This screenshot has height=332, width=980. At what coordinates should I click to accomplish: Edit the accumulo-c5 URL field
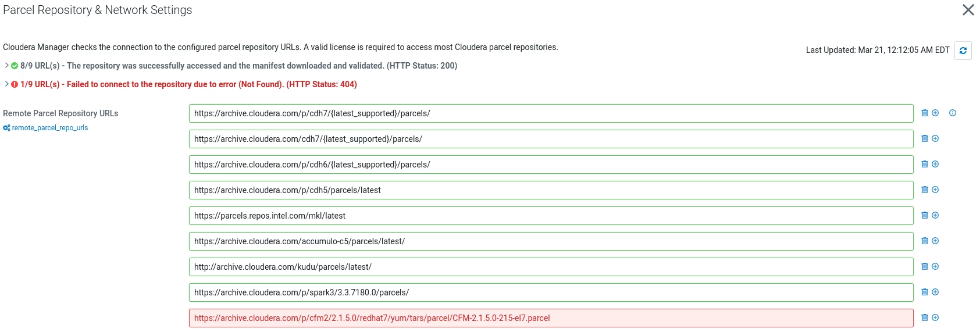pos(551,241)
